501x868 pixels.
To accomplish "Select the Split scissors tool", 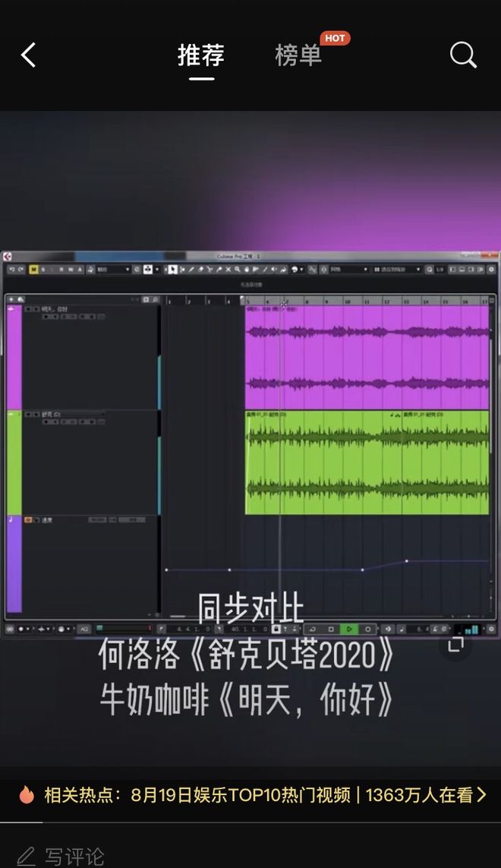I will [210, 270].
